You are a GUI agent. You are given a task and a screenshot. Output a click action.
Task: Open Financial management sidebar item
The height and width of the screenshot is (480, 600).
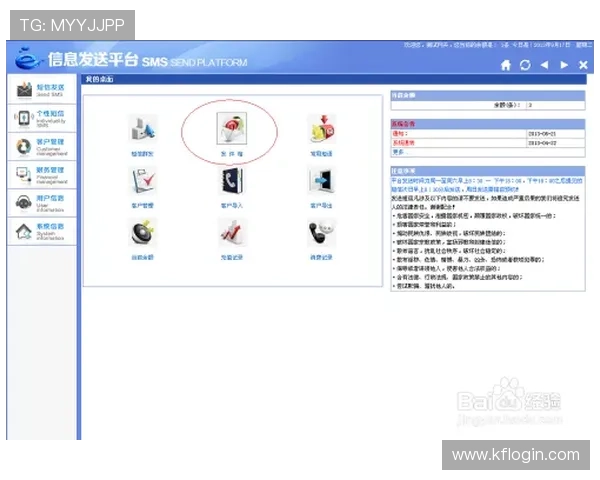pyautogui.click(x=41, y=175)
